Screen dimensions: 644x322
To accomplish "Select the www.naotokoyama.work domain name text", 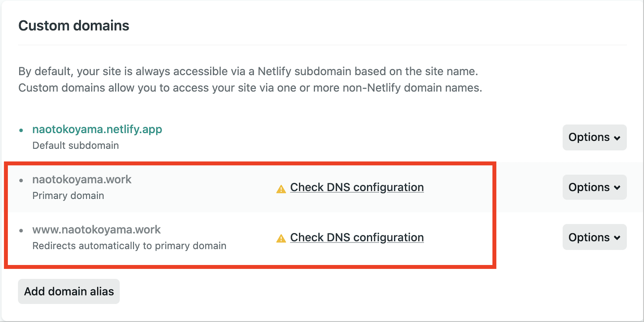I will [x=96, y=229].
